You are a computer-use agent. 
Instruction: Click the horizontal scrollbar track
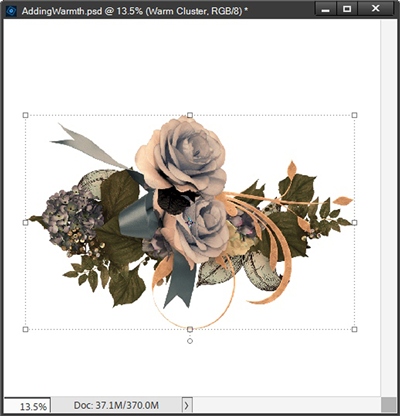pos(287,405)
